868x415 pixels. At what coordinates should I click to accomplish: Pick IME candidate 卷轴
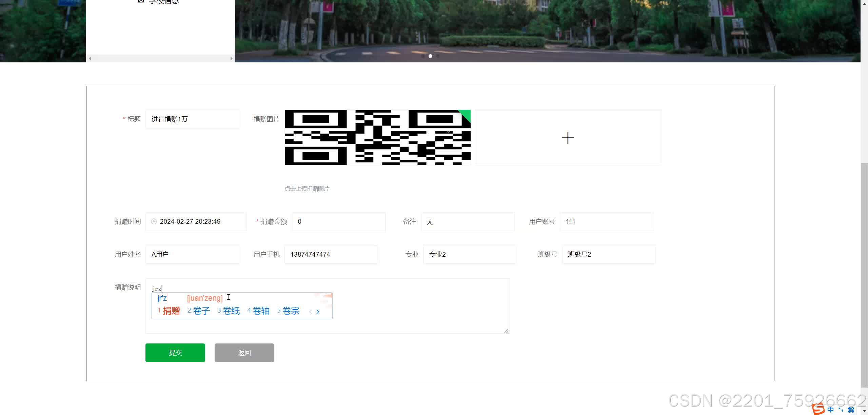[x=261, y=311]
